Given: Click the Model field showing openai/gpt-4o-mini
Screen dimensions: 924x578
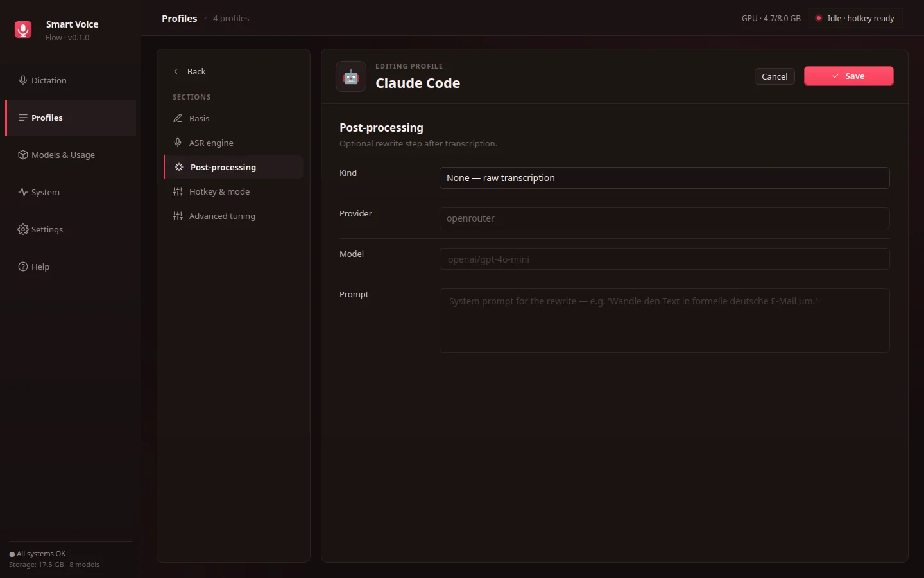Looking at the screenshot, I should 664,259.
